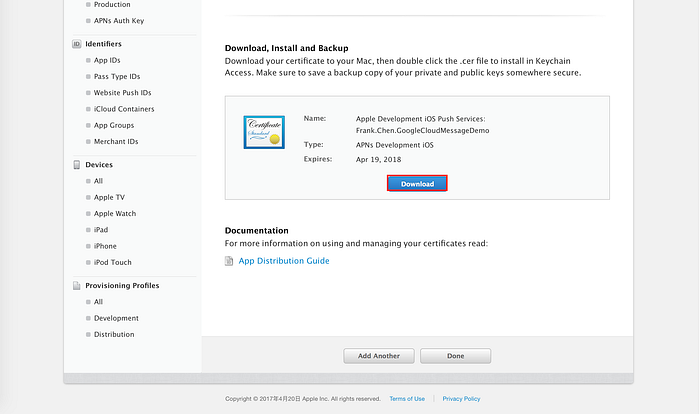Select All under Devices

[x=98, y=181]
